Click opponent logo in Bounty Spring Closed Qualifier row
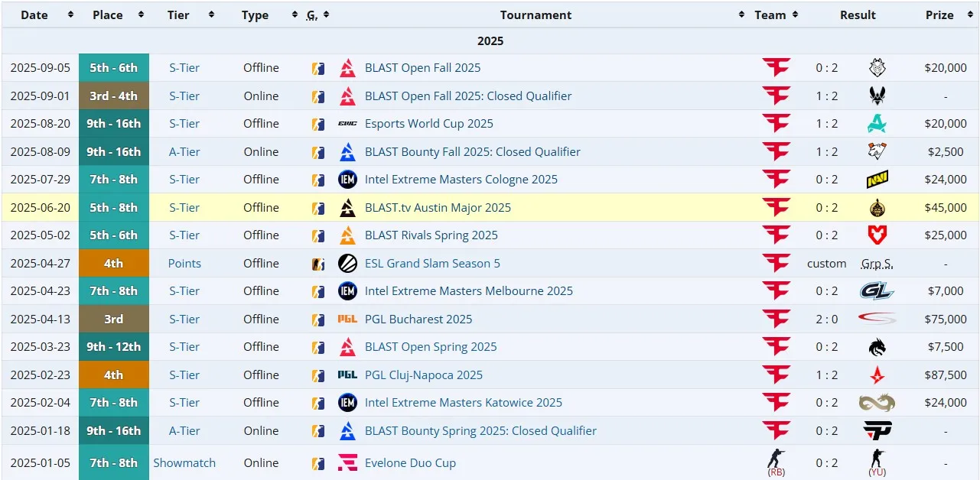Viewport: 980px width, 480px height. pos(877,431)
